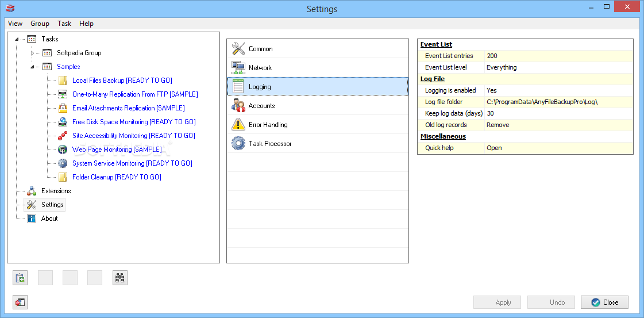Click the Close button with checkmark
644x318 pixels.
click(604, 302)
